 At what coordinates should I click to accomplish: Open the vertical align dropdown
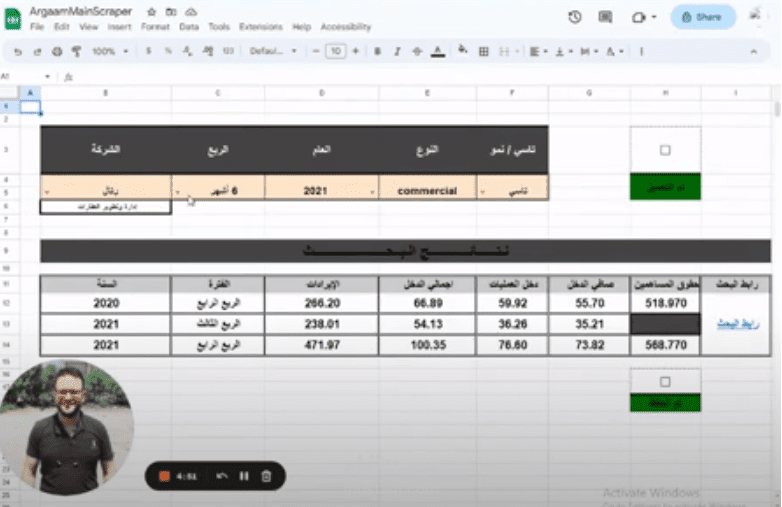564,51
